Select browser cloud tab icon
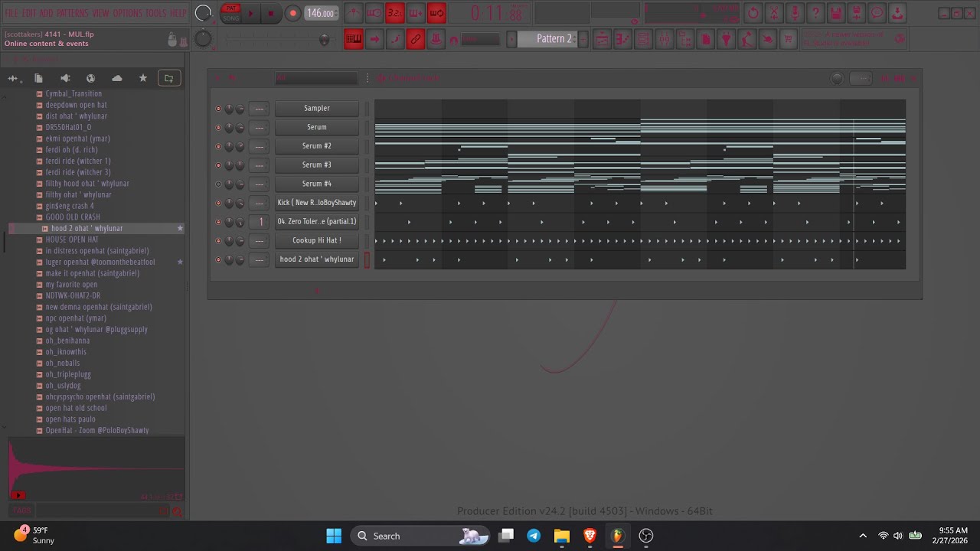Screen dimensions: 980x551 click(116, 78)
